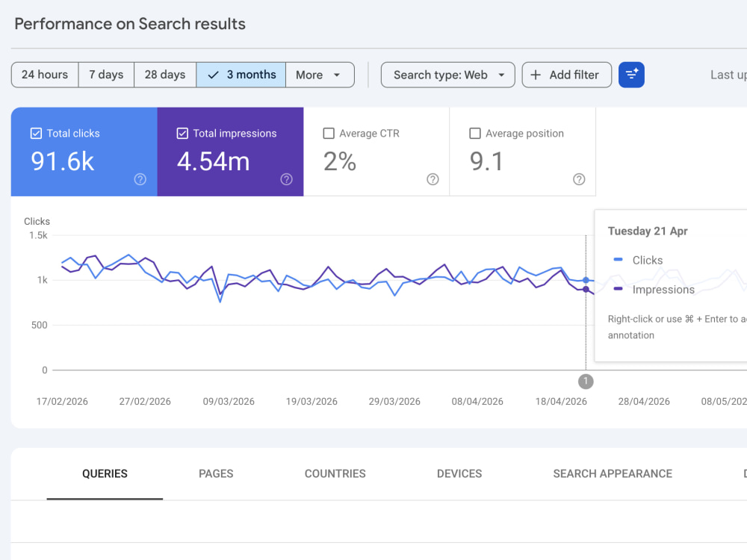Screen dimensions: 747x560
Task: Click the 27/02/2026 axis date label
Action: coord(145,402)
